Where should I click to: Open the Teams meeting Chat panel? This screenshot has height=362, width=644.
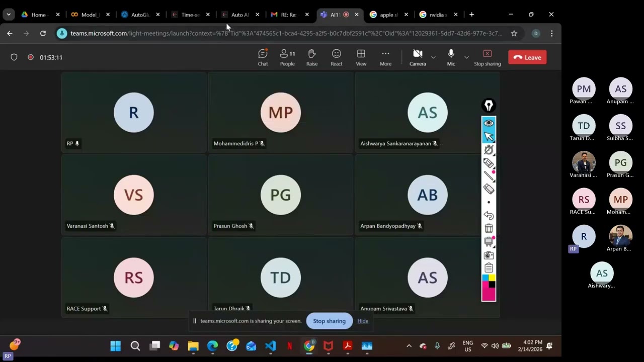pyautogui.click(x=263, y=57)
